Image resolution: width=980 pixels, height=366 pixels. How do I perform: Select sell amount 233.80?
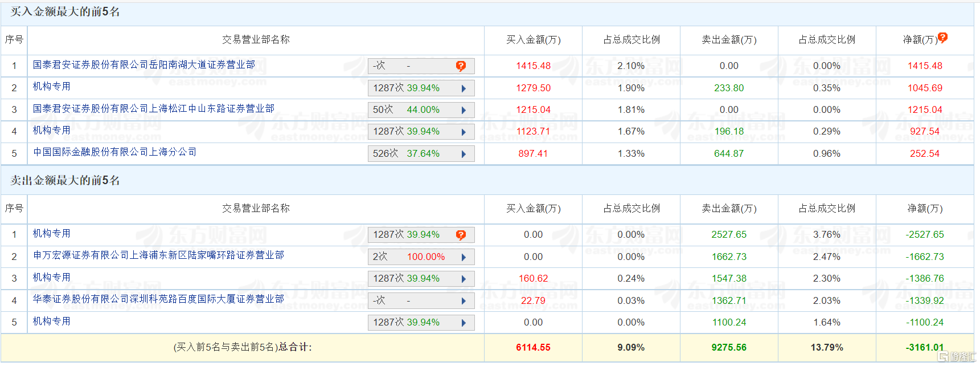tap(729, 88)
